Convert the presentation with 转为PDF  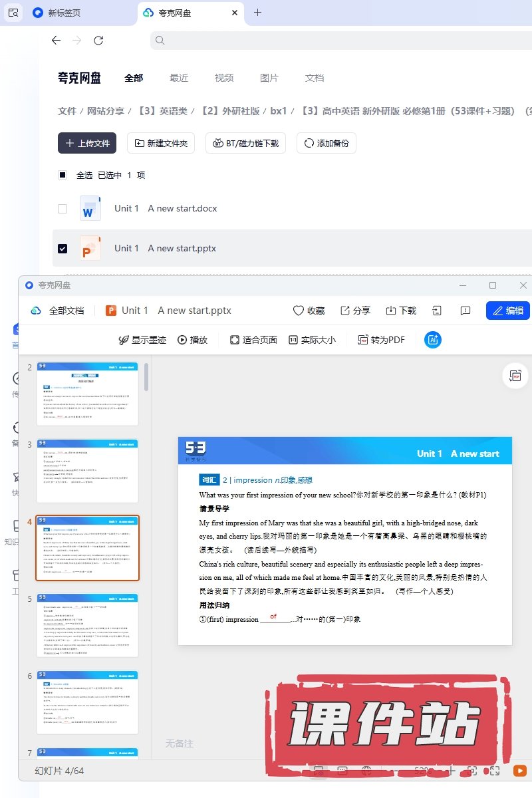381,340
